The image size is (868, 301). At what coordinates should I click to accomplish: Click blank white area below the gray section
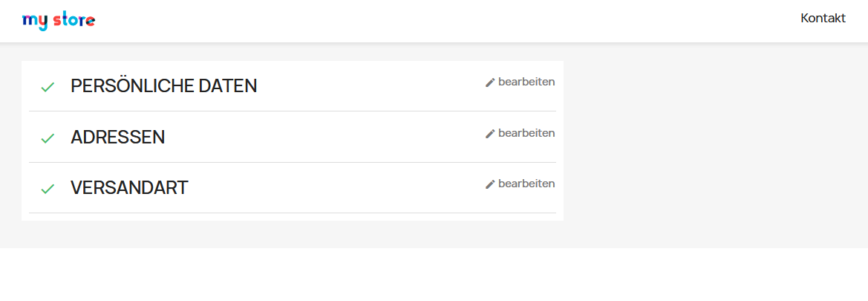(434, 275)
